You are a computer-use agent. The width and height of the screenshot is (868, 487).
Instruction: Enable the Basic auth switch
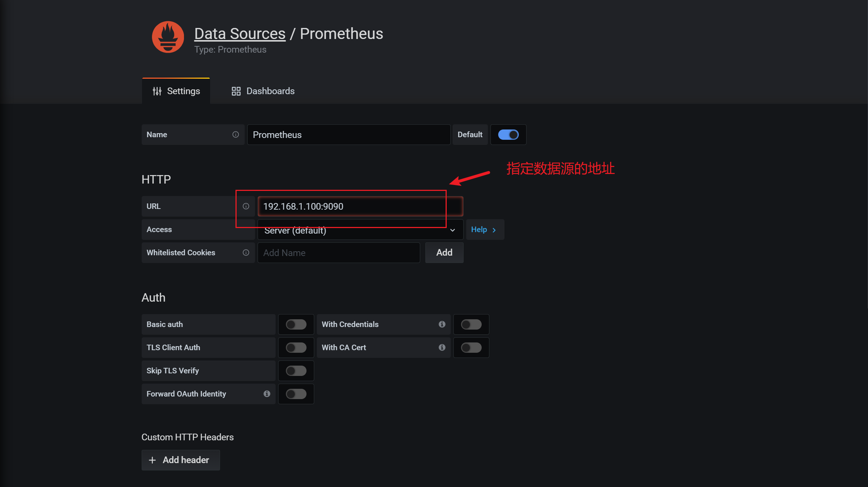(296, 324)
